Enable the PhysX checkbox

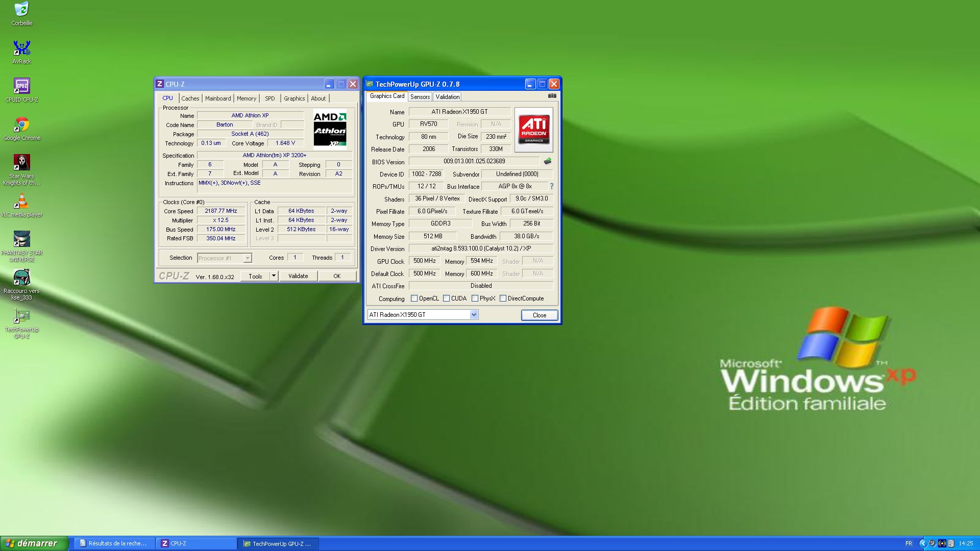475,298
